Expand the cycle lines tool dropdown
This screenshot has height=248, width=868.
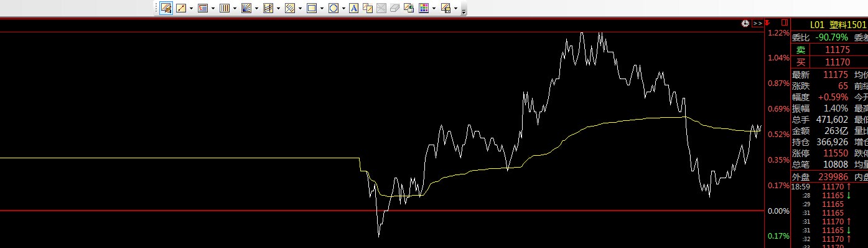[x=235, y=8]
